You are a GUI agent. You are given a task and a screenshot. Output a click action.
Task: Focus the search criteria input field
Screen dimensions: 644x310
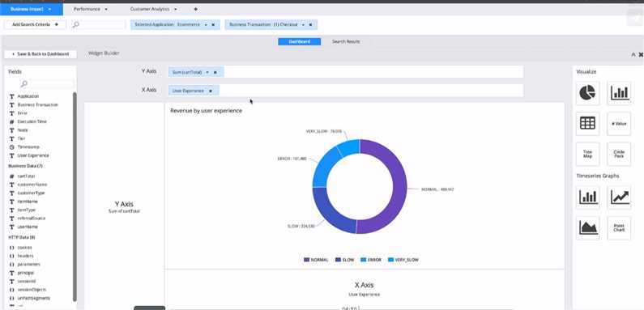pyautogui.click(x=99, y=24)
